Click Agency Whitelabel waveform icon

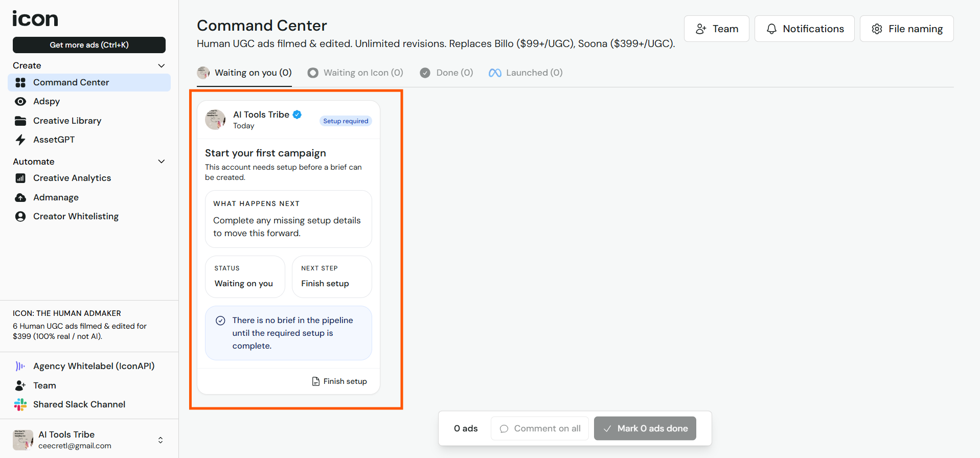[x=20, y=366]
